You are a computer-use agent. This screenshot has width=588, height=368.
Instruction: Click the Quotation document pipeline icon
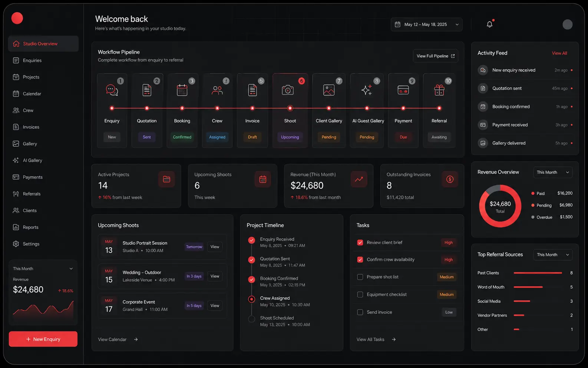click(147, 90)
